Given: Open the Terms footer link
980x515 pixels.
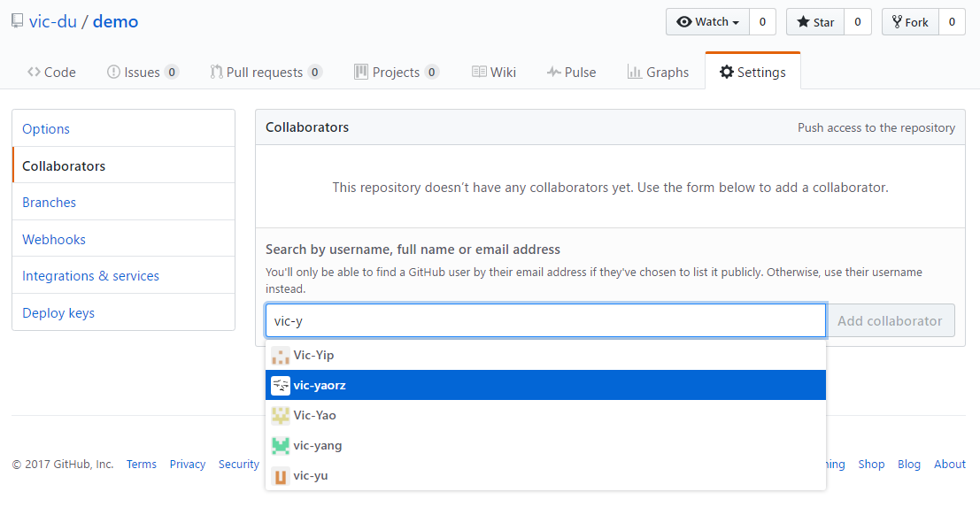Looking at the screenshot, I should click(142, 464).
